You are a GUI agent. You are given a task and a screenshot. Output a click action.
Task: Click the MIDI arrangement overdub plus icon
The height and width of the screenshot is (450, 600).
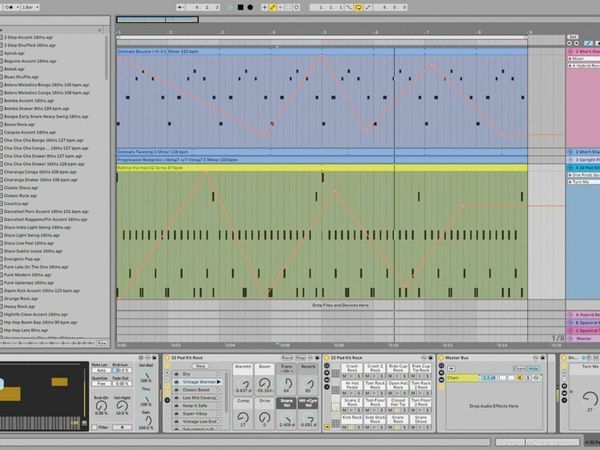264,7
